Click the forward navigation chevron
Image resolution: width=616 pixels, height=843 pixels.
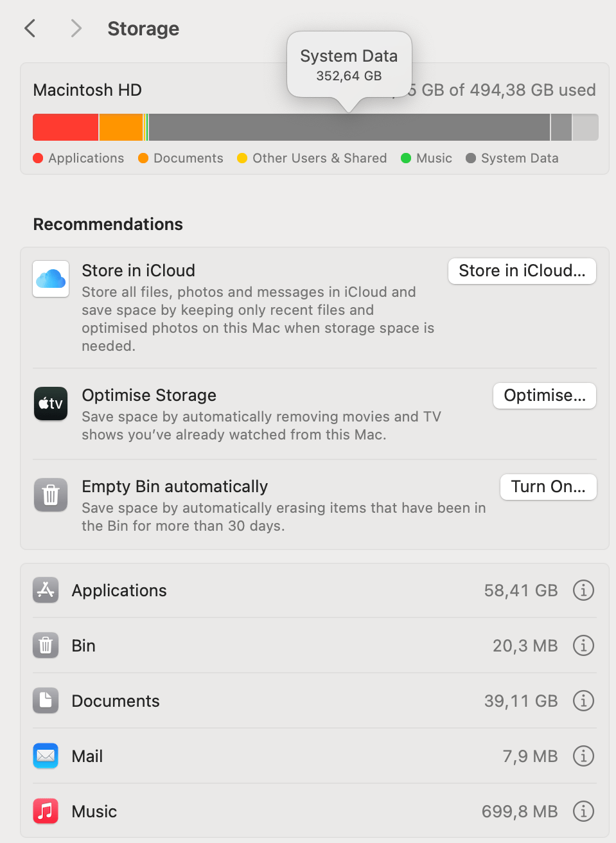tap(76, 28)
